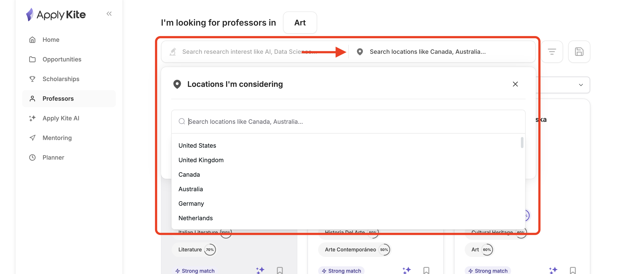This screenshot has width=644, height=274.
Task: Open Scholarships in the sidebar
Action: 61,79
